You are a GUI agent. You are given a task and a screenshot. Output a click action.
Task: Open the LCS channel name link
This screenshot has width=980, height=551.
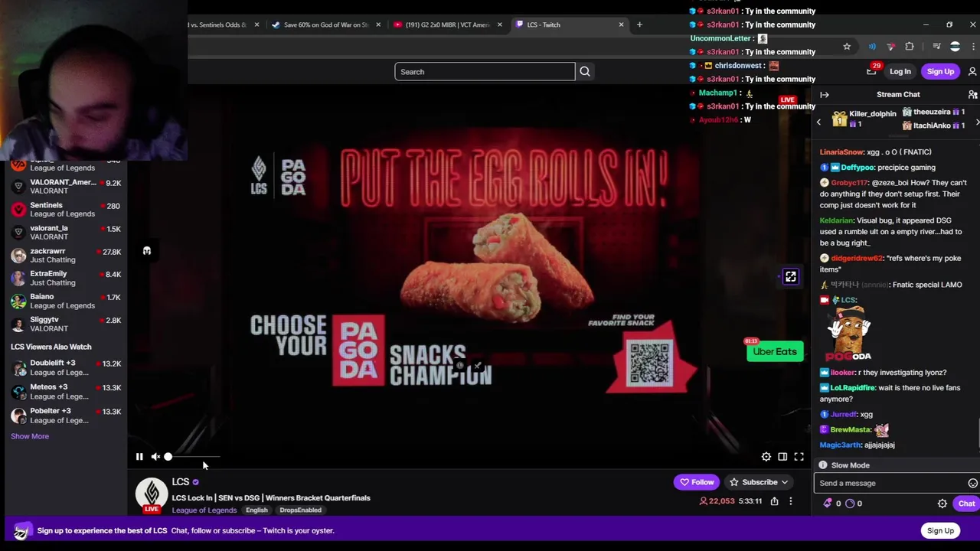coord(181,481)
